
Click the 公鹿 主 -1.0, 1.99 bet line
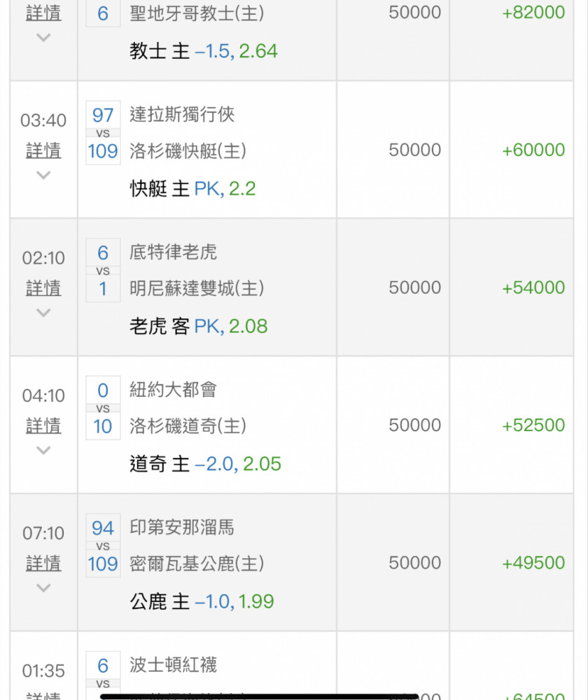(x=202, y=601)
